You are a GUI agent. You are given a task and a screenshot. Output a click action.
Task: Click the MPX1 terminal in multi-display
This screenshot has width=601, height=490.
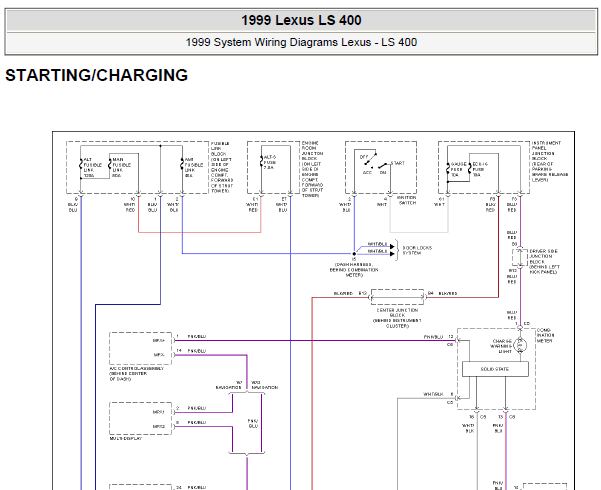(159, 412)
